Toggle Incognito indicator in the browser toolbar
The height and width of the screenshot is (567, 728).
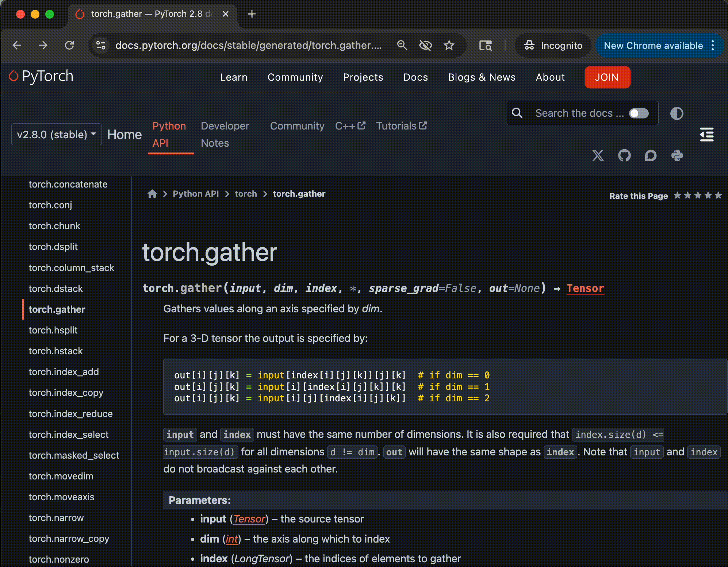point(553,45)
